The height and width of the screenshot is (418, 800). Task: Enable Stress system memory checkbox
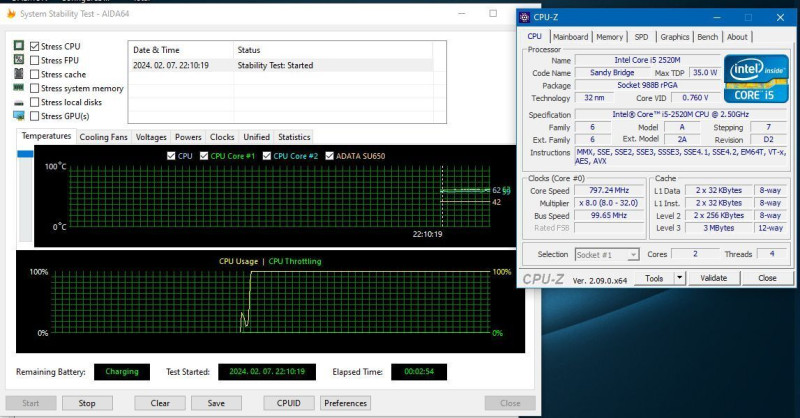click(x=35, y=88)
